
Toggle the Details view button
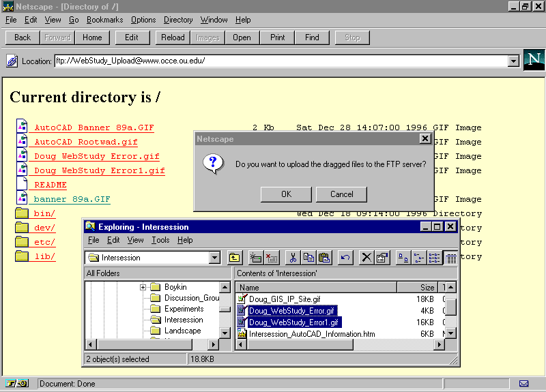pos(450,258)
